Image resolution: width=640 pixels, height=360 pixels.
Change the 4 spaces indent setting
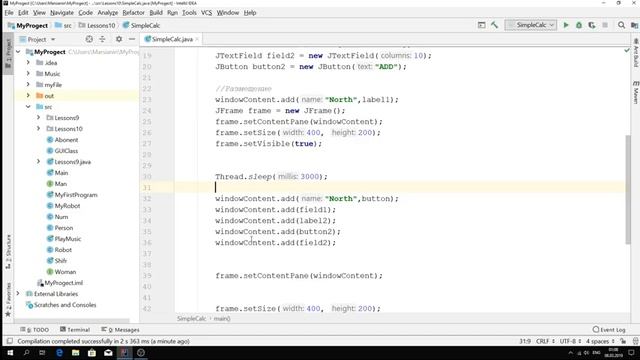tap(600, 341)
